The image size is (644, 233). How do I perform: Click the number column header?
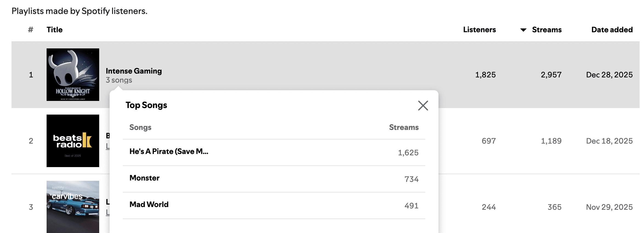pos(31,30)
